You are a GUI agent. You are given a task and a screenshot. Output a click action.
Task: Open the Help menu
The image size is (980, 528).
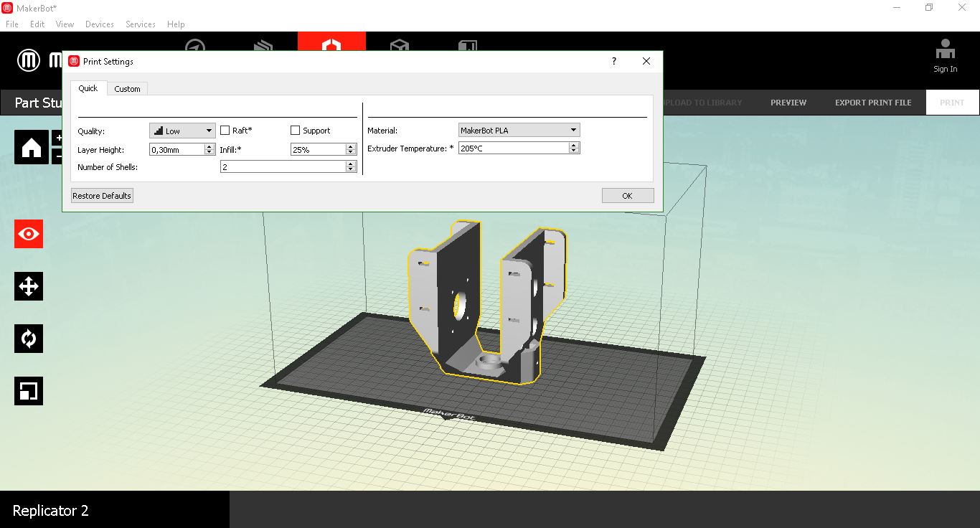click(x=176, y=24)
